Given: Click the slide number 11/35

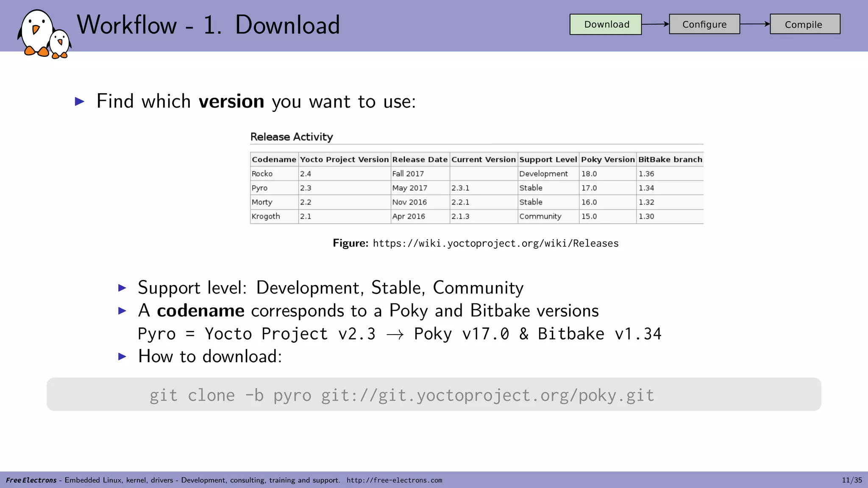Looking at the screenshot, I should pyautogui.click(x=852, y=480).
